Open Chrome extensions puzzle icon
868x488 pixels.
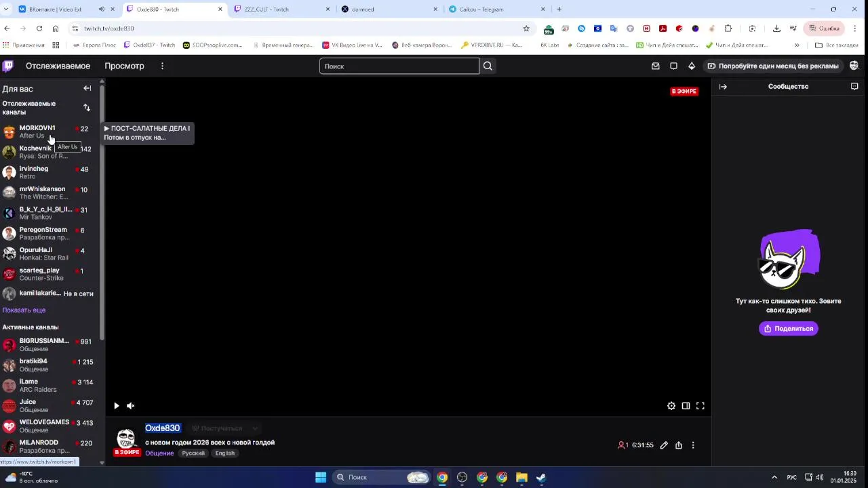coord(728,28)
